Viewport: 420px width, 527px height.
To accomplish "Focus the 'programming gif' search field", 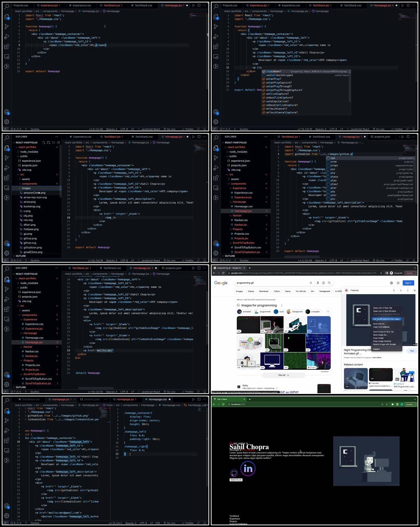I will [271, 283].
